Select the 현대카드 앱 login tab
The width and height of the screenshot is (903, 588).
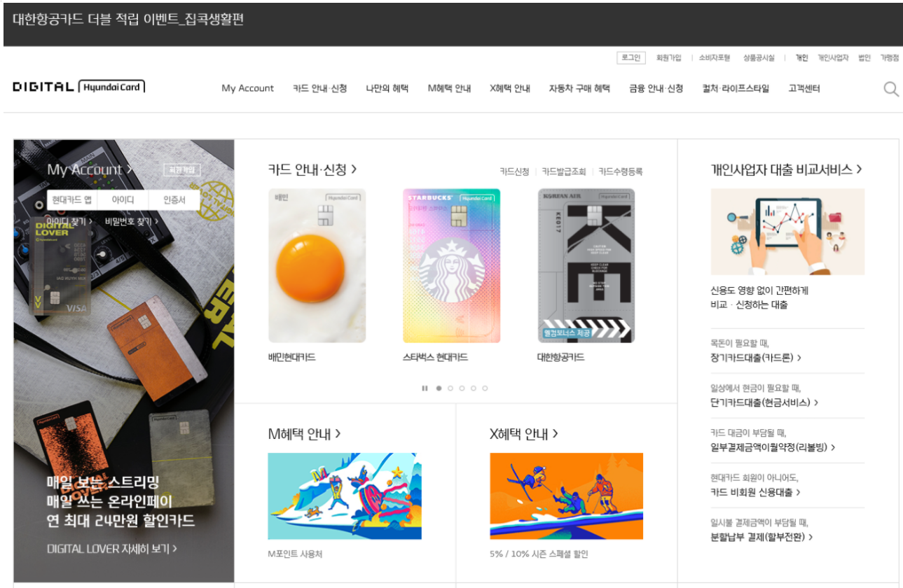pyautogui.click(x=72, y=200)
